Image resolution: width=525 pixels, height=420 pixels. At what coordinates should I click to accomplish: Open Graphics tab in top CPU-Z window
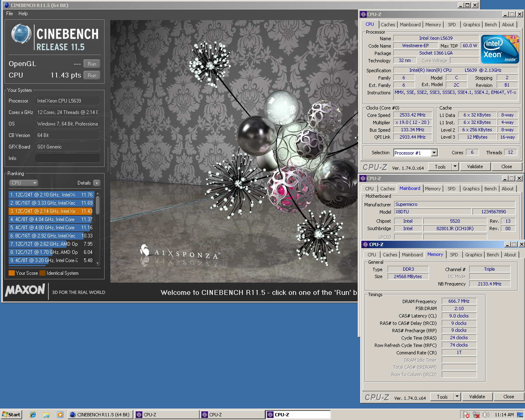(x=471, y=25)
